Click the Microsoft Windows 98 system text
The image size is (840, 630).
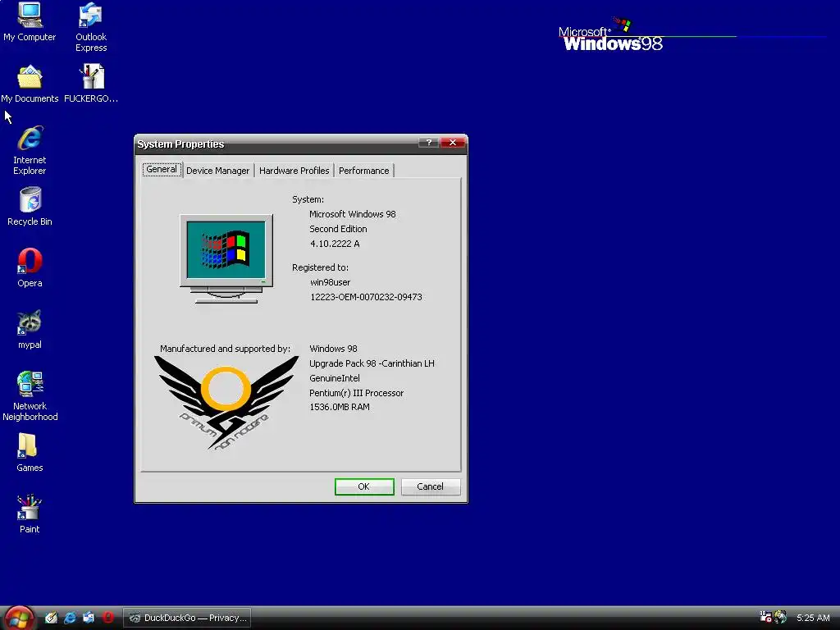pos(353,214)
